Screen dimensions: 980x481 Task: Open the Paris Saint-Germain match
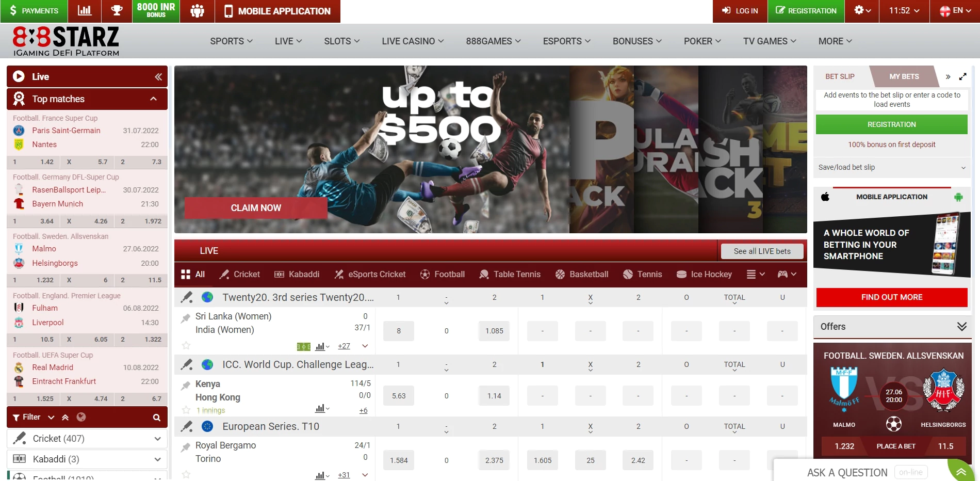pos(66,131)
